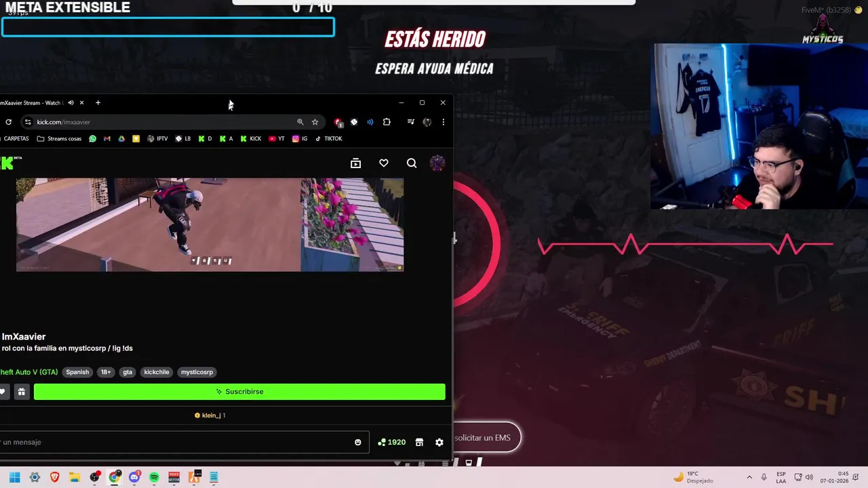Open Brave browser from taskbar
Viewport: 868px width, 488px height.
(x=54, y=477)
